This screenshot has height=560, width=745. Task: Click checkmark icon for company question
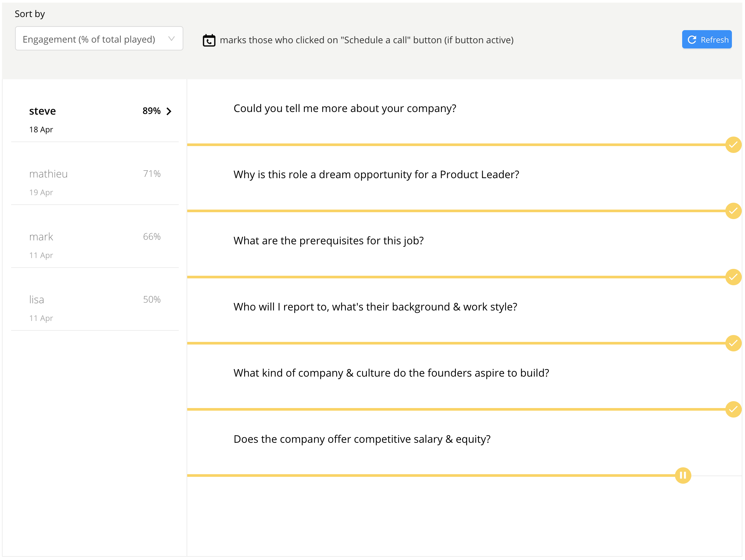[733, 145]
